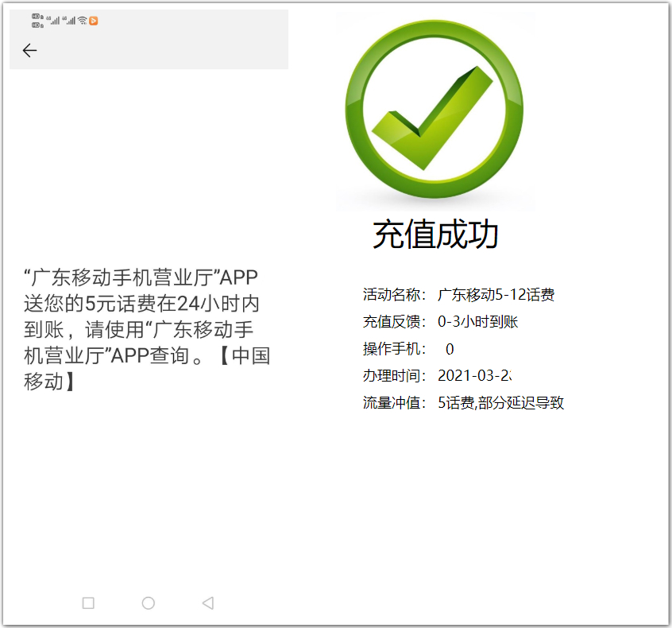
Task: Click the 活动名称 label
Action: coord(394,295)
